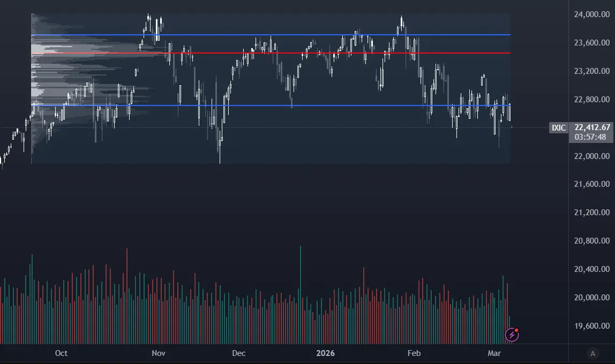Select the red point-of-control line
This screenshot has width=615, height=364.
tap(271, 53)
